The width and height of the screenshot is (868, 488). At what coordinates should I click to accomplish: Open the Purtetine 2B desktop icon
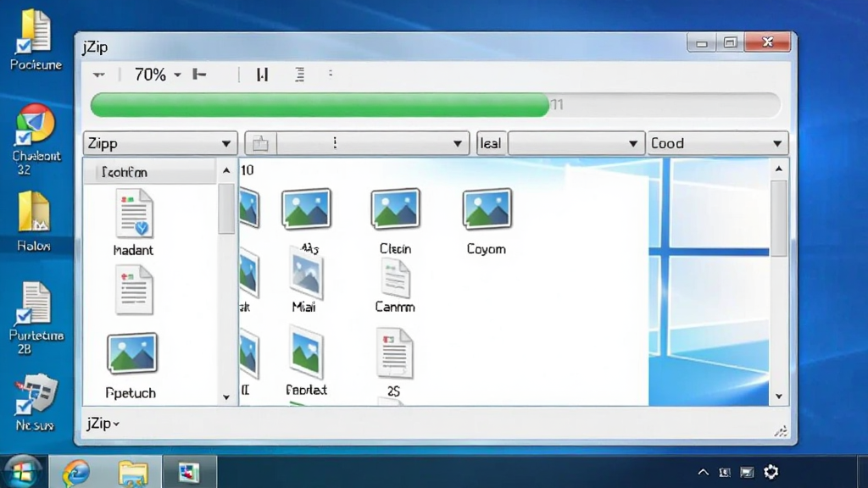[36, 319]
